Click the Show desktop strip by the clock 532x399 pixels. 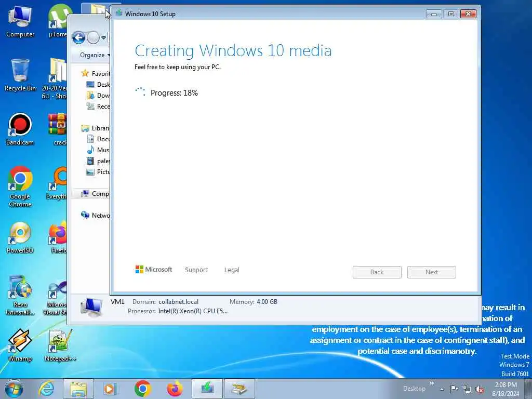coord(528,389)
